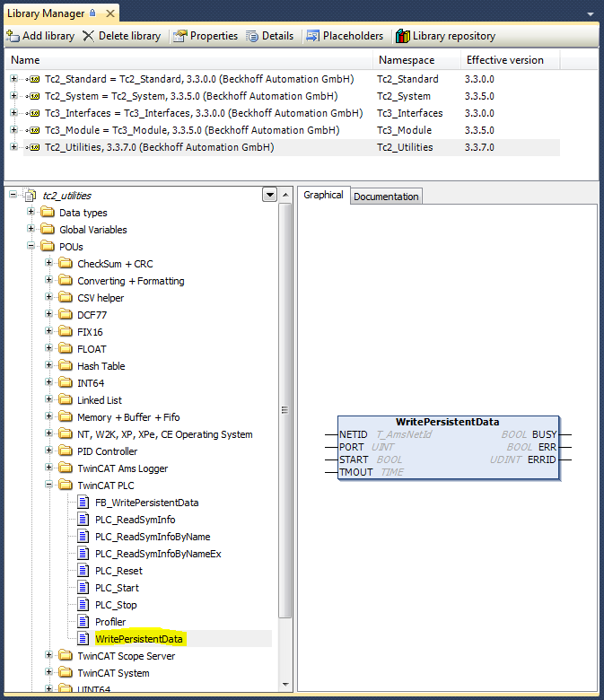Click the PLC_Reset document icon
This screenshot has height=700, width=604.
(x=83, y=570)
